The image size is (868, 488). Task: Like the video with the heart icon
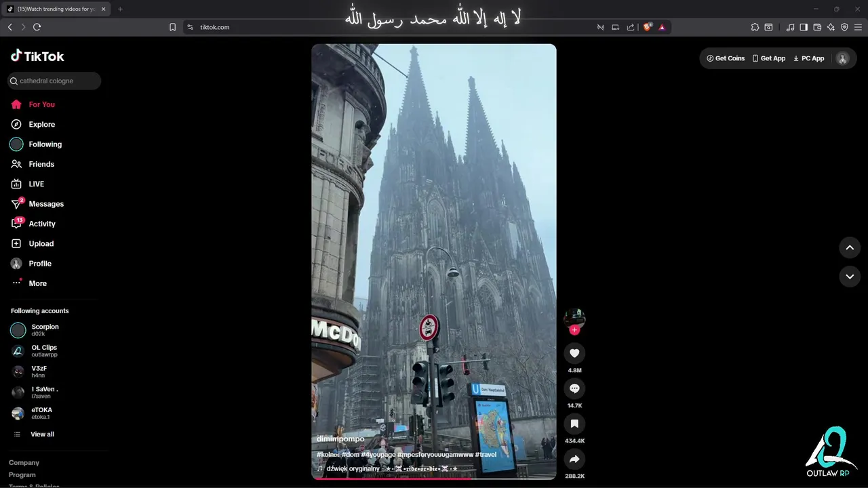click(574, 353)
